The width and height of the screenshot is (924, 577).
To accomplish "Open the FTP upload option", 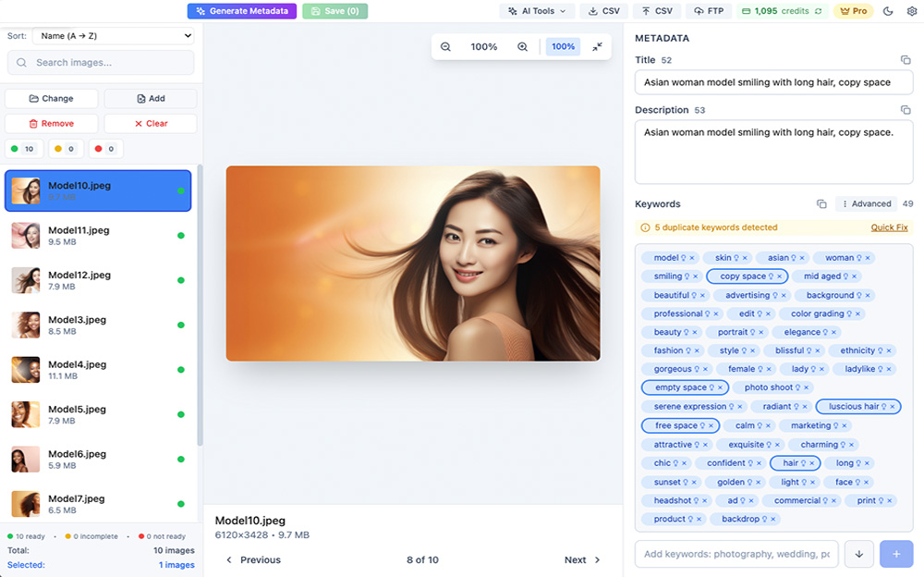I will tap(709, 11).
